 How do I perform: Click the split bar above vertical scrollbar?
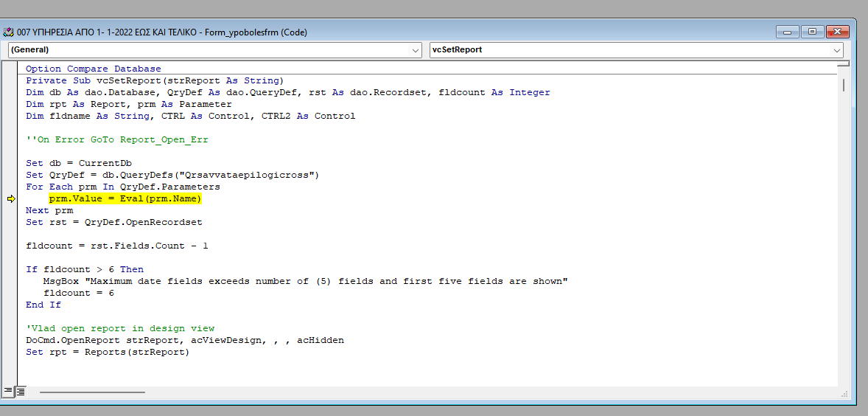(843, 63)
